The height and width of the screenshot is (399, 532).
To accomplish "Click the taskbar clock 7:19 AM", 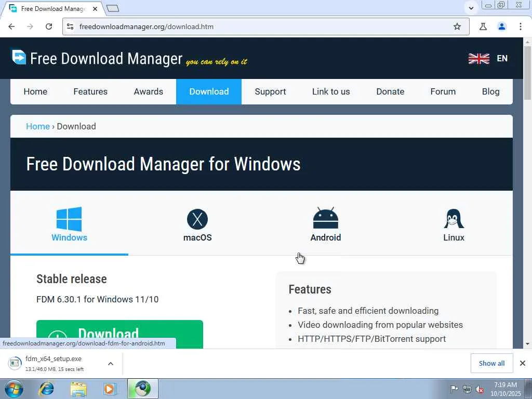I will [x=506, y=385].
